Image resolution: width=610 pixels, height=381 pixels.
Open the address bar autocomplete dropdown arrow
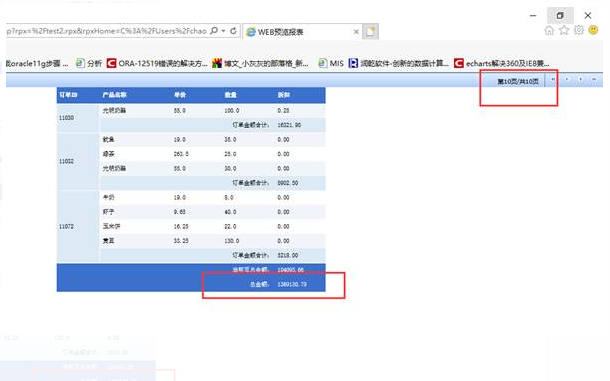[x=224, y=31]
